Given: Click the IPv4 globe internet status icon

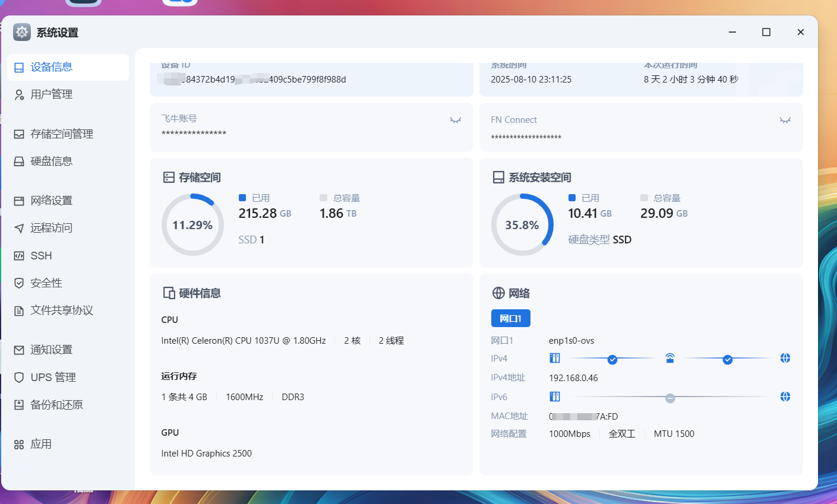Looking at the screenshot, I should [785, 358].
